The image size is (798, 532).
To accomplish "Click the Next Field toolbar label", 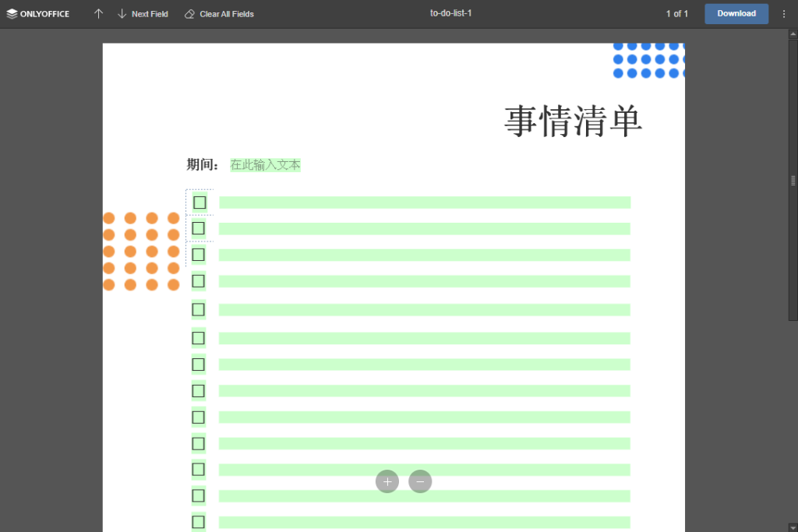I will [x=150, y=13].
